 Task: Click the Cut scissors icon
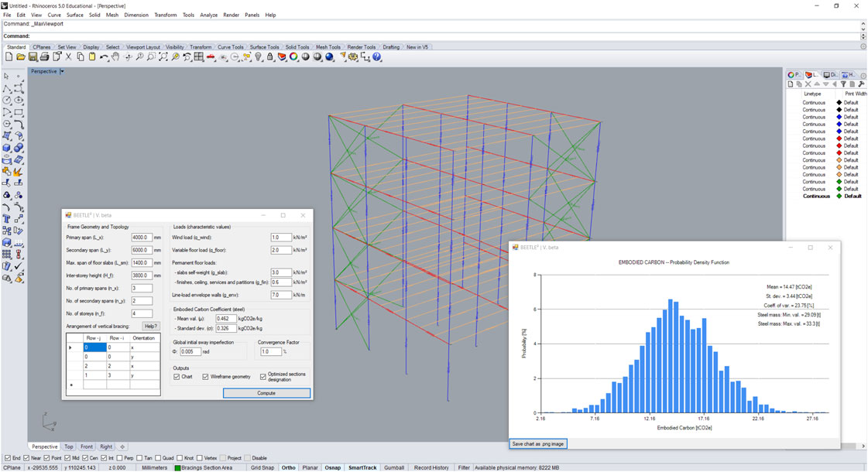(x=69, y=57)
